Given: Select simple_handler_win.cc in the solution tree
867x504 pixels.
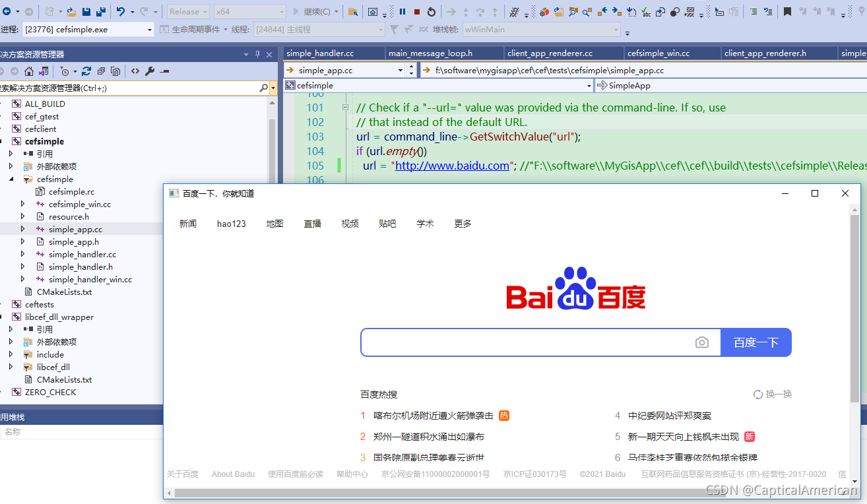Looking at the screenshot, I should click(90, 280).
